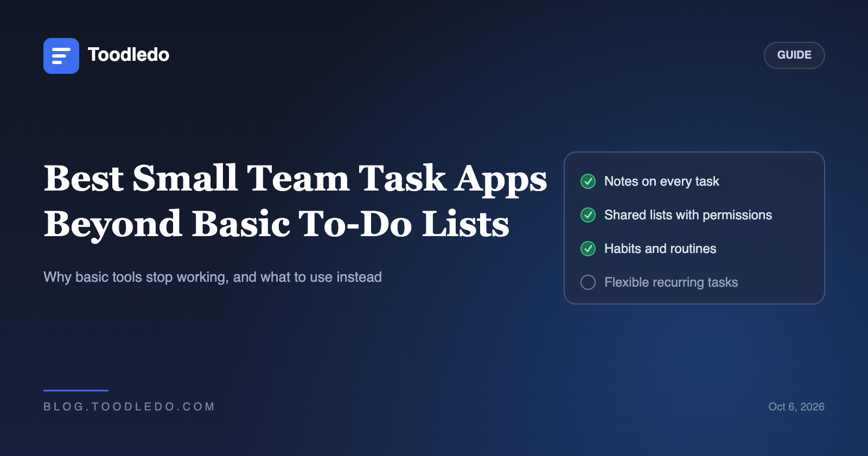Click the Toodledo logo icon
The image size is (868, 456).
[61, 56]
